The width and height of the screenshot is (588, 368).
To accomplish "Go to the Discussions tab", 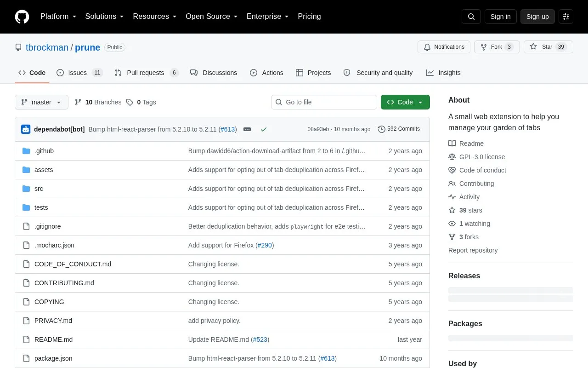I will pyautogui.click(x=214, y=73).
